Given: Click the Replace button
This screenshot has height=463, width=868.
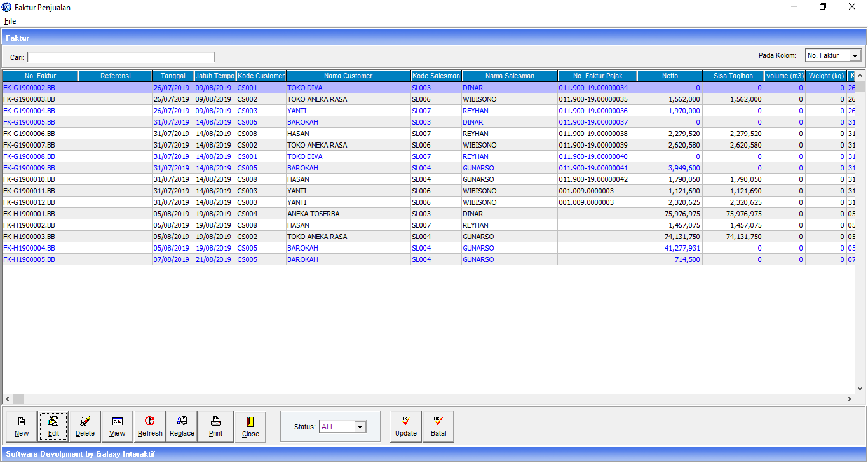Looking at the screenshot, I should 182,426.
